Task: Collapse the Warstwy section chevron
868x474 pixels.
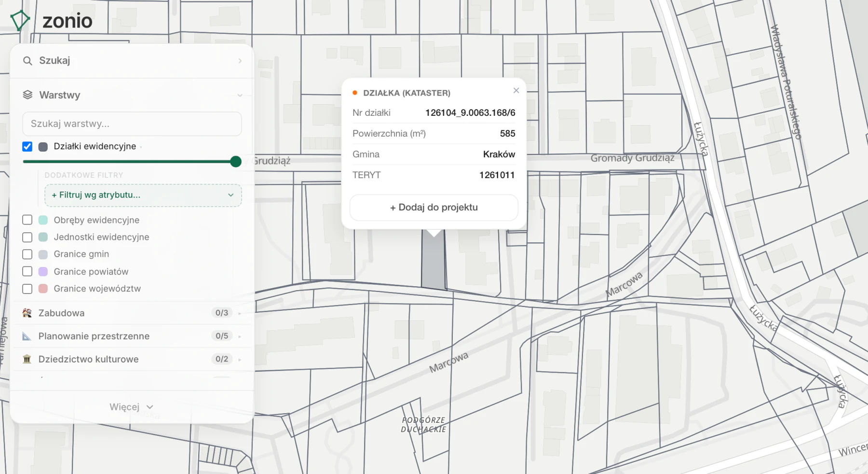Action: click(x=240, y=96)
